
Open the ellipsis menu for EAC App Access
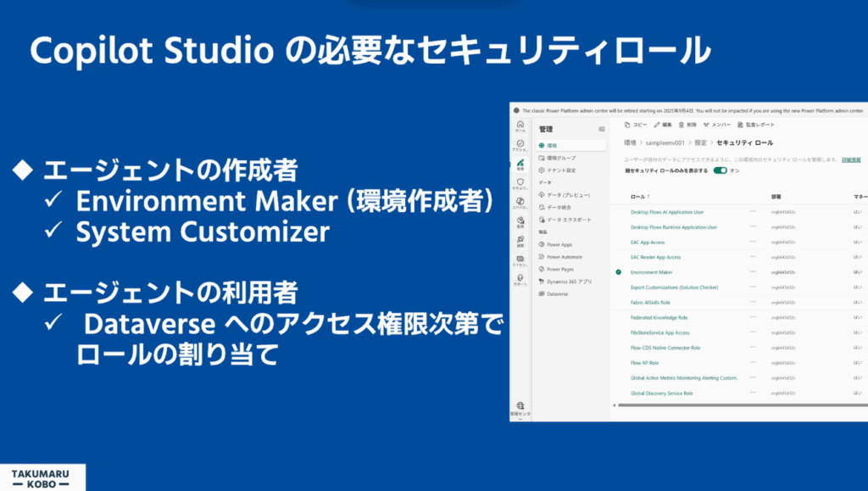click(753, 242)
